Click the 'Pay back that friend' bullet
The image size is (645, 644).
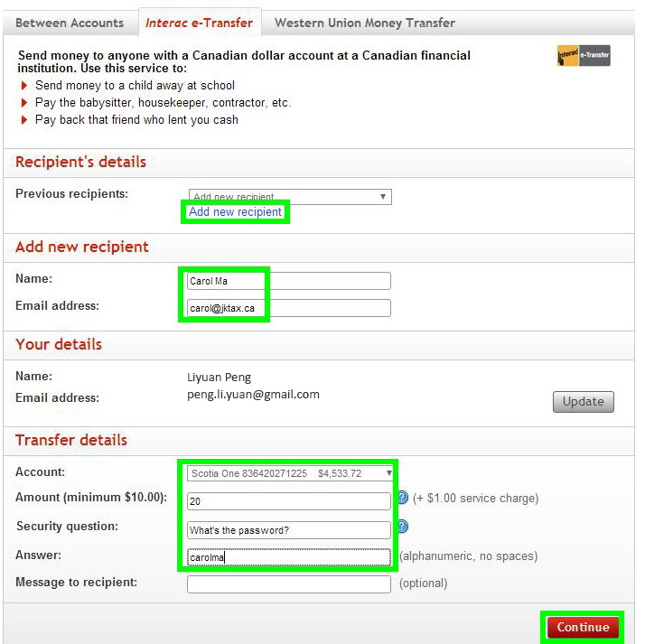[x=136, y=120]
